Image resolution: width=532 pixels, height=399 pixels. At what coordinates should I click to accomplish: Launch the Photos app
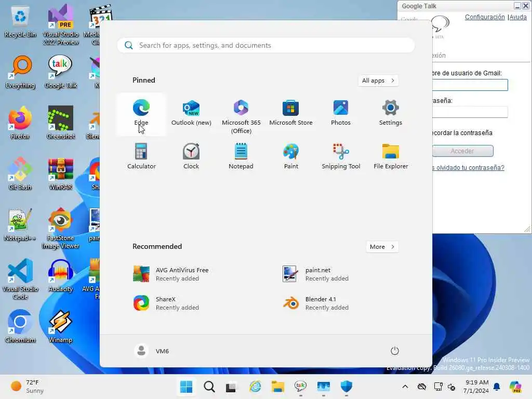click(341, 114)
